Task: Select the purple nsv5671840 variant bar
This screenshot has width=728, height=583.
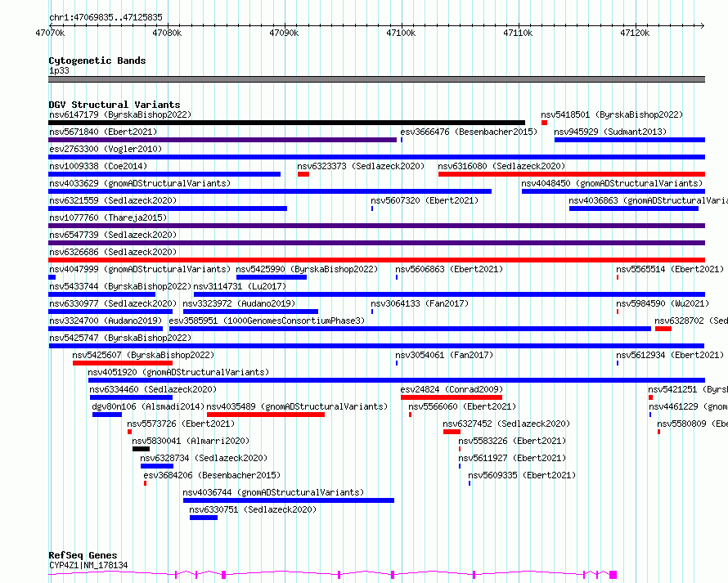Action: (x=222, y=140)
